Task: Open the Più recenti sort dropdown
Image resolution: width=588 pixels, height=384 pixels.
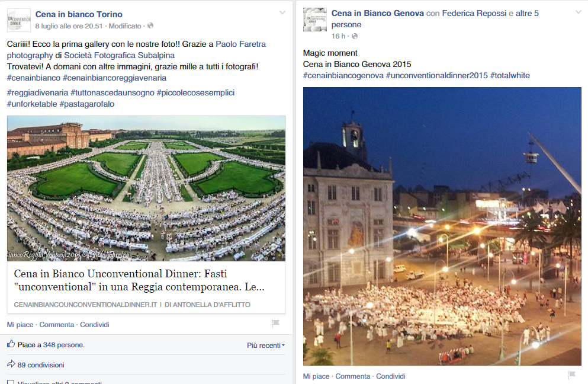Action: pyautogui.click(x=266, y=345)
